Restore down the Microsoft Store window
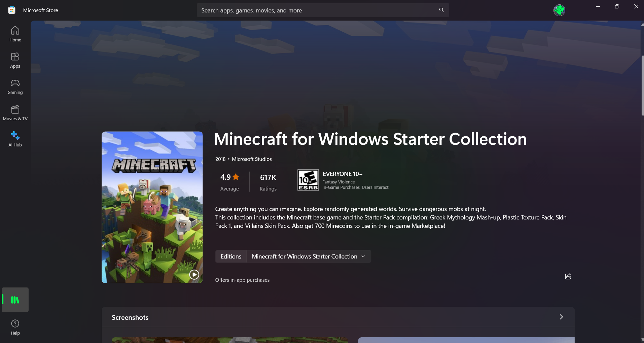Viewport: 644px width, 343px height. coord(617,6)
